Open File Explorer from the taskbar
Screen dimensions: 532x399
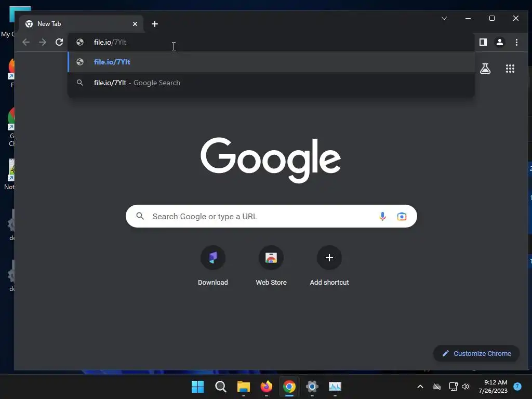243,387
